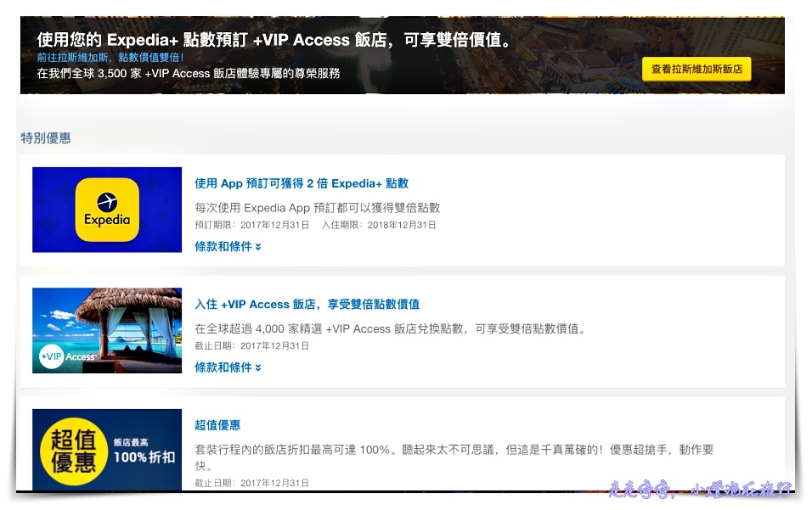This screenshot has height=510, width=812.
Task: Click the Expedia app icon thumbnail
Action: coord(107,210)
